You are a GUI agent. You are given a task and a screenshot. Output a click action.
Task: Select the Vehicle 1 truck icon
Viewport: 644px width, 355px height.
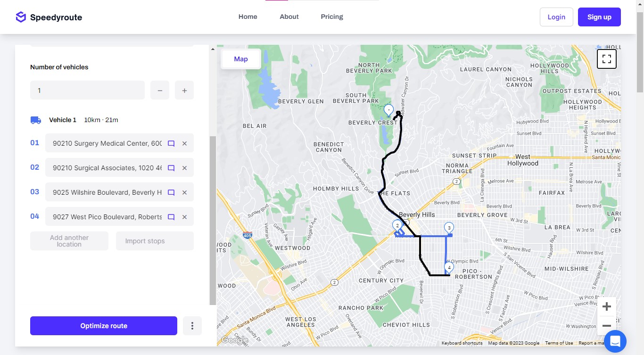click(35, 120)
